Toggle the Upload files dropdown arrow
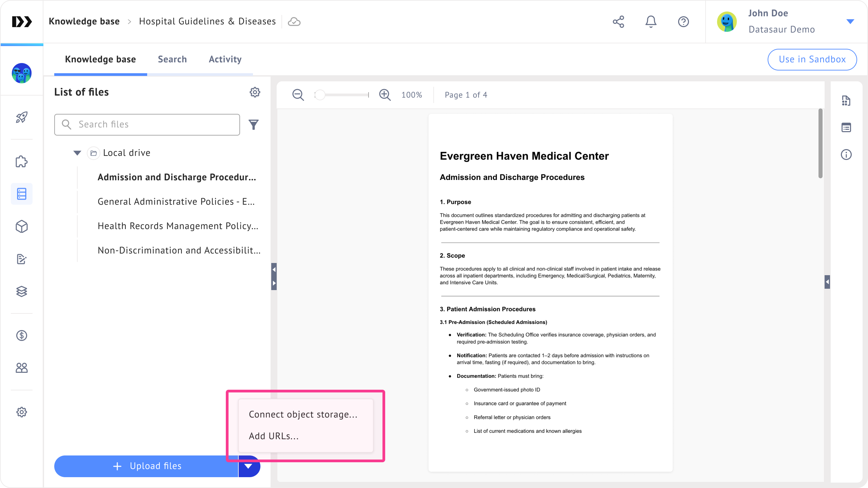Viewport: 868px width, 488px height. [x=249, y=466]
